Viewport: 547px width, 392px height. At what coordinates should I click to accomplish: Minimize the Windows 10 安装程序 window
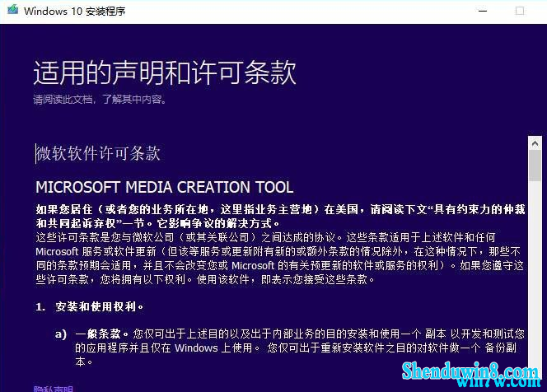tap(483, 11)
